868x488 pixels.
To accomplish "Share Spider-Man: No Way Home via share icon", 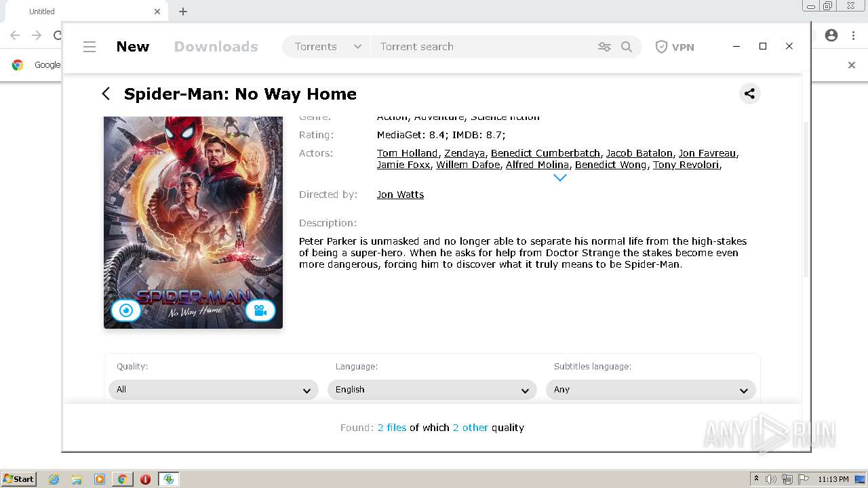I will click(x=749, y=94).
